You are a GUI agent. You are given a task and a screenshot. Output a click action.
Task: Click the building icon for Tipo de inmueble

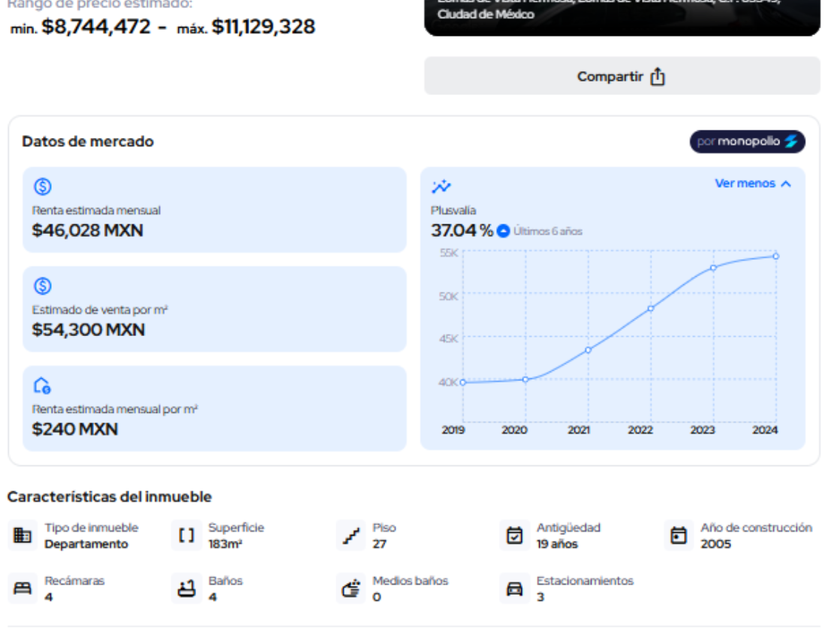tap(22, 536)
